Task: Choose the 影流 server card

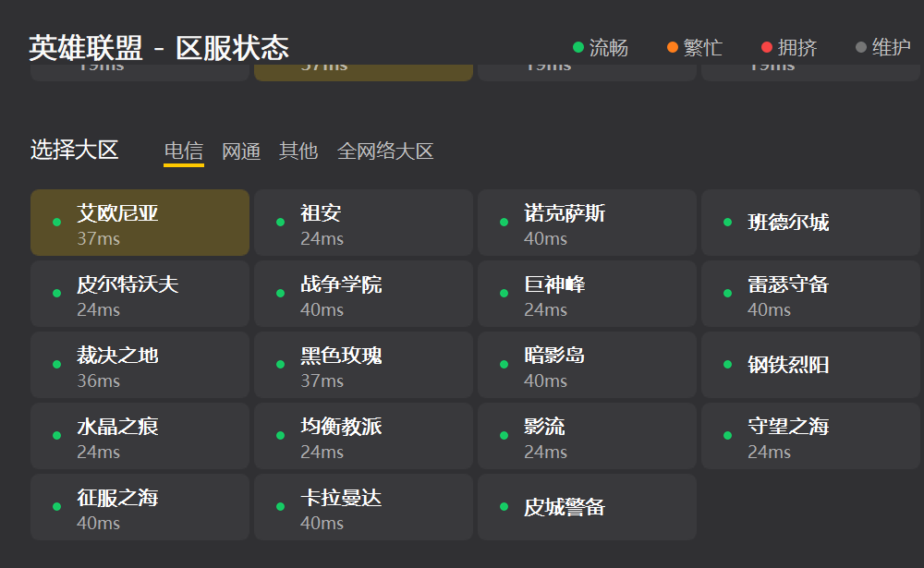Action: tap(587, 436)
